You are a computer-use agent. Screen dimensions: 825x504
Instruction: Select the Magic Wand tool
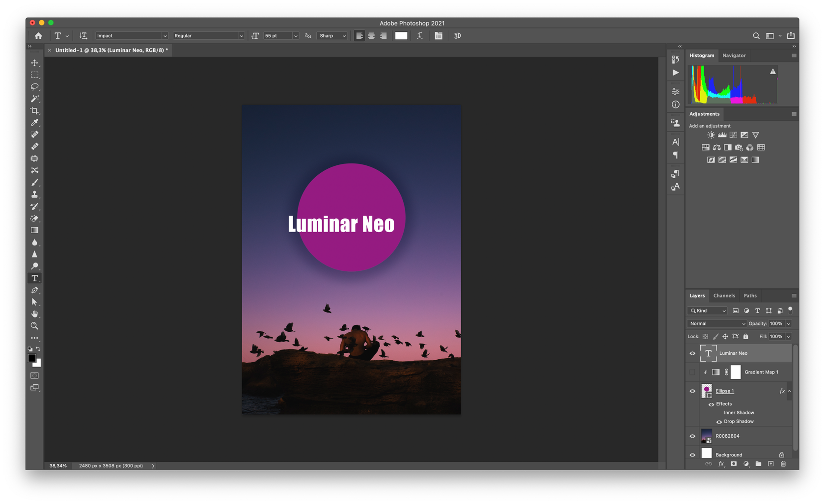pyautogui.click(x=34, y=99)
